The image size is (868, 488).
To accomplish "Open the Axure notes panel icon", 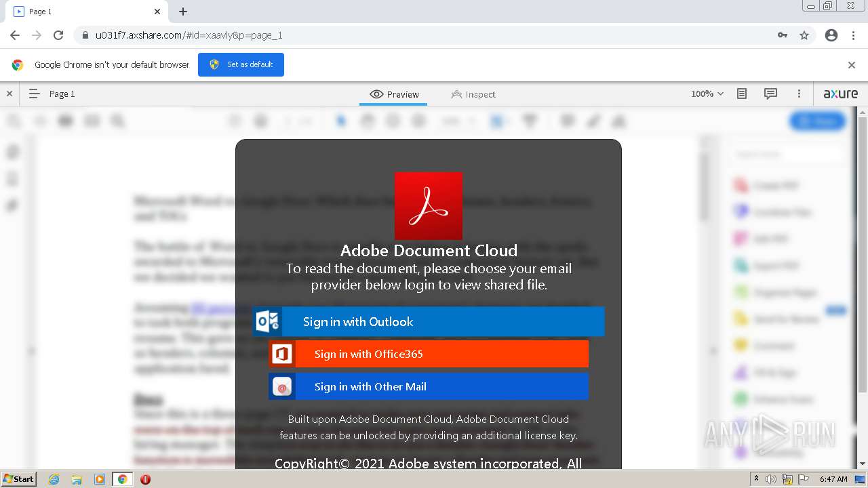I will click(742, 94).
